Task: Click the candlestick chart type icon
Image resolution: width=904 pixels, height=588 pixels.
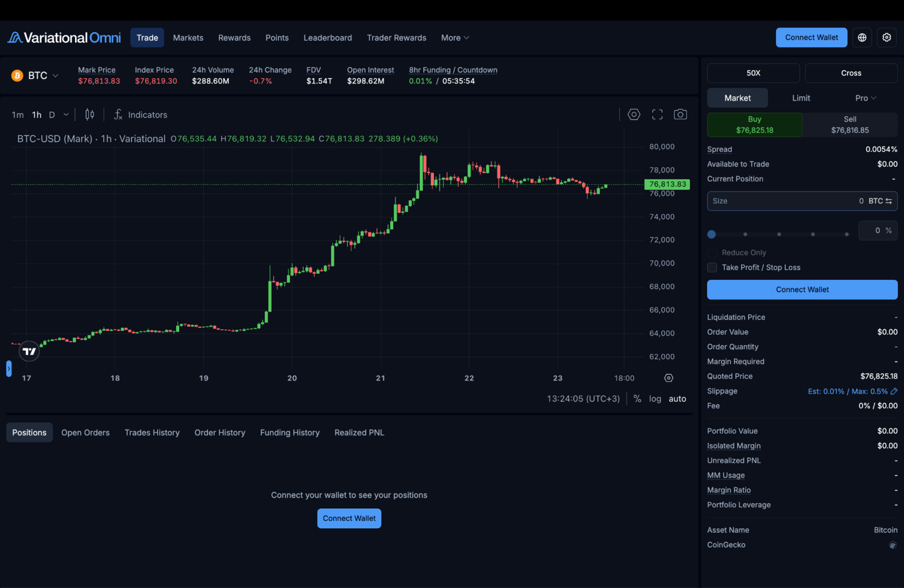Action: [90, 115]
